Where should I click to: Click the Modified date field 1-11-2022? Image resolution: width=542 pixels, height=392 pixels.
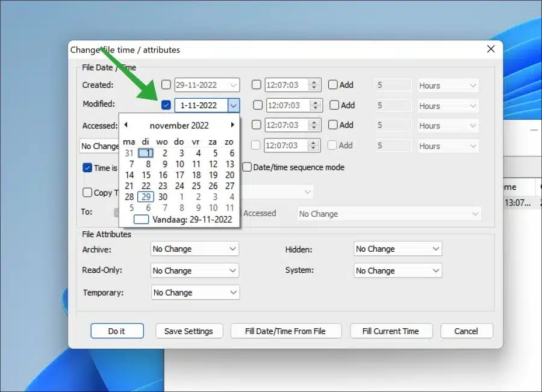point(201,105)
